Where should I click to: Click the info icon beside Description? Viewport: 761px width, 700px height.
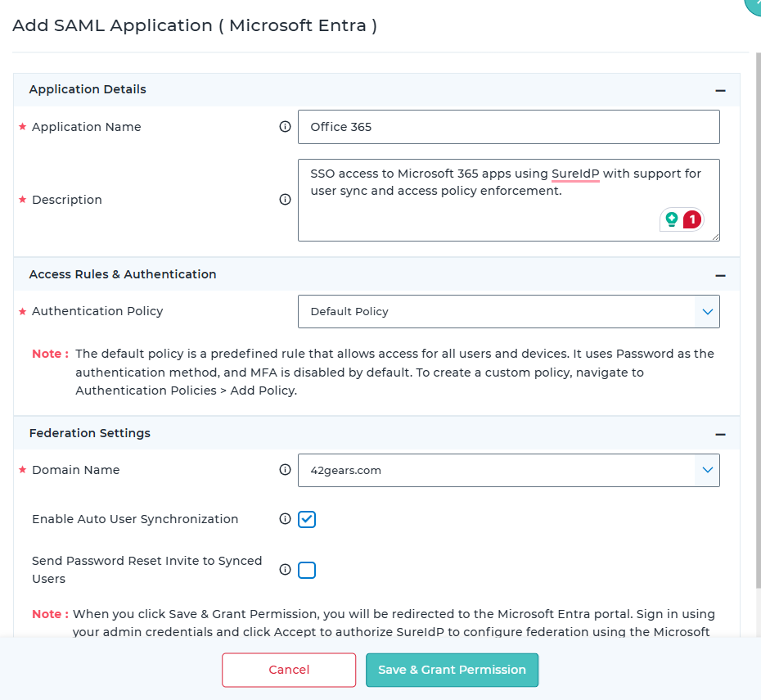coord(285,200)
